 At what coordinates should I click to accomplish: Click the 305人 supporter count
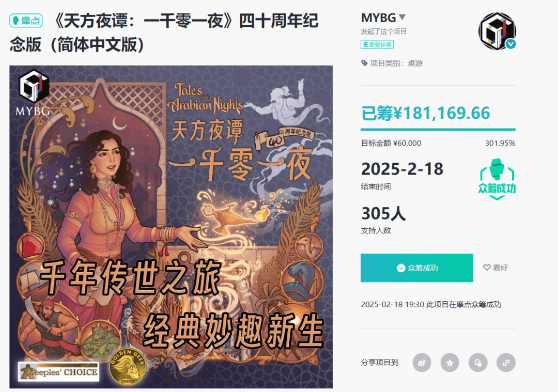(383, 213)
